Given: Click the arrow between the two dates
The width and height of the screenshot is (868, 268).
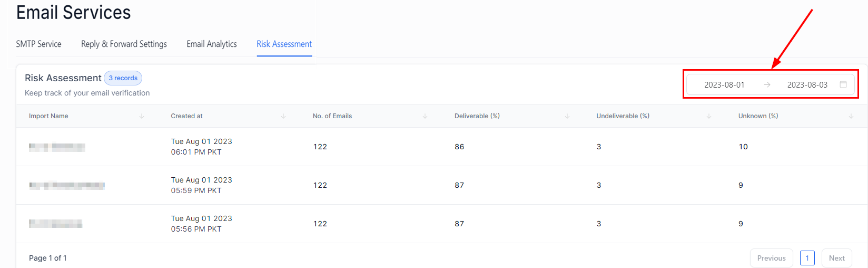Looking at the screenshot, I should [767, 84].
